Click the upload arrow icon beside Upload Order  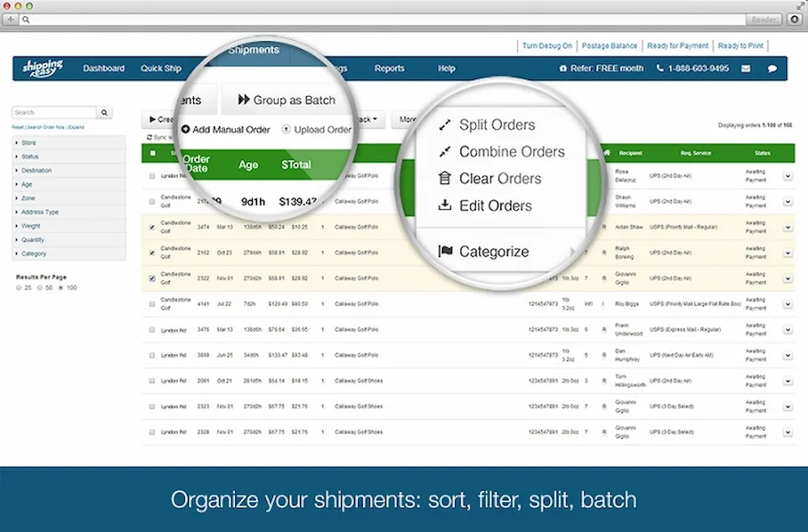click(286, 129)
